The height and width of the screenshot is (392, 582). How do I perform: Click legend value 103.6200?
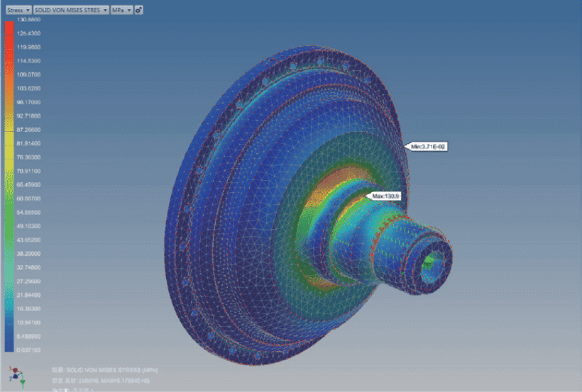point(28,89)
